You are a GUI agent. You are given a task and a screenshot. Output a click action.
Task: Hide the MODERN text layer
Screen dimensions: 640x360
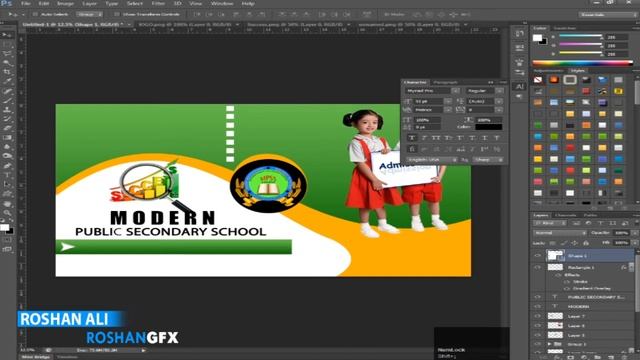(x=538, y=307)
